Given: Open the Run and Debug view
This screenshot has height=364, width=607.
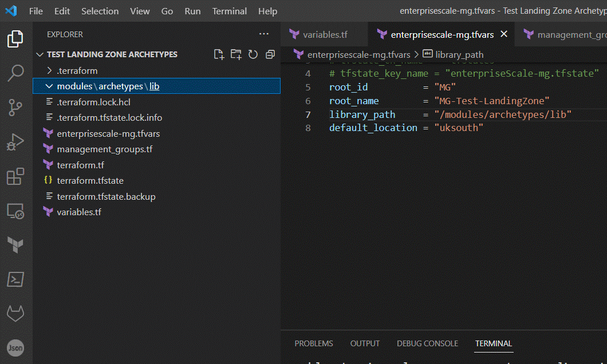Looking at the screenshot, I should click(15, 142).
